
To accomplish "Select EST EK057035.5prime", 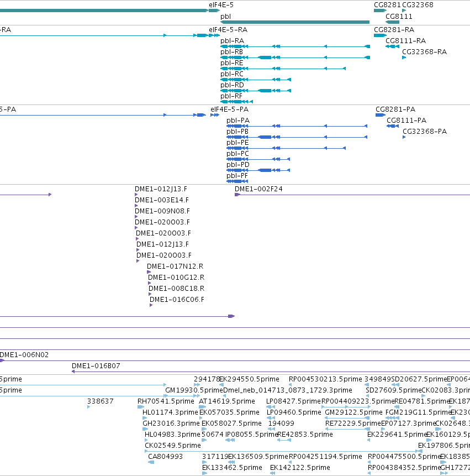I will [x=201, y=418].
